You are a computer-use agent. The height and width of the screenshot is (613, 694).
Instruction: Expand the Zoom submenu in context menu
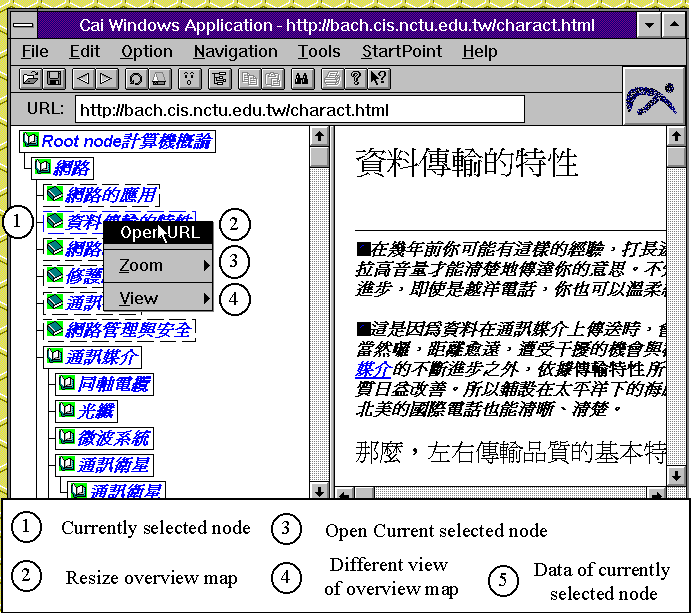pos(160,266)
